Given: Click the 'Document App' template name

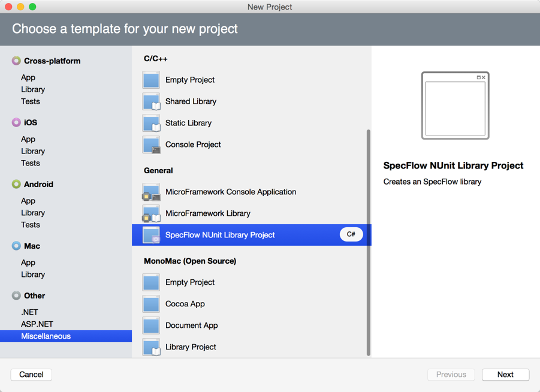Looking at the screenshot, I should 191,325.
